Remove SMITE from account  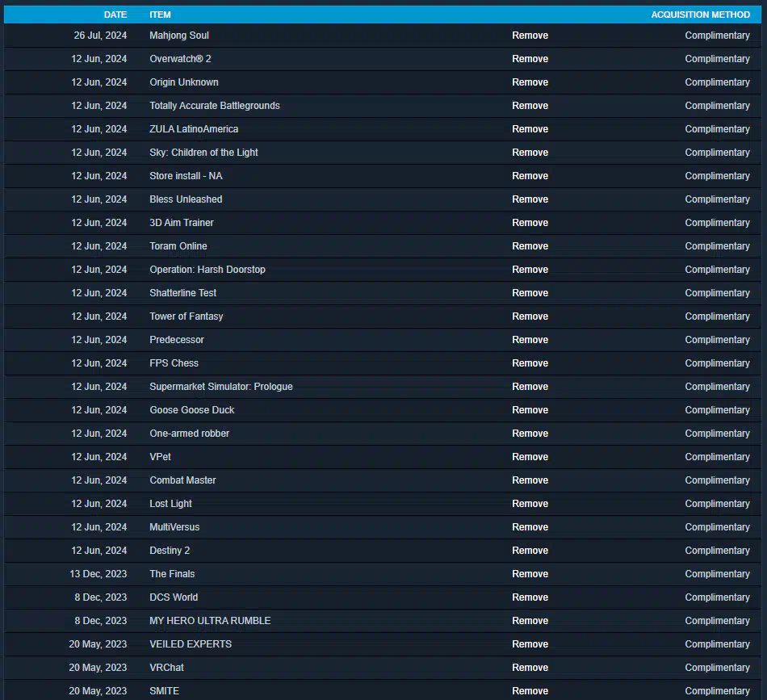[x=530, y=691]
